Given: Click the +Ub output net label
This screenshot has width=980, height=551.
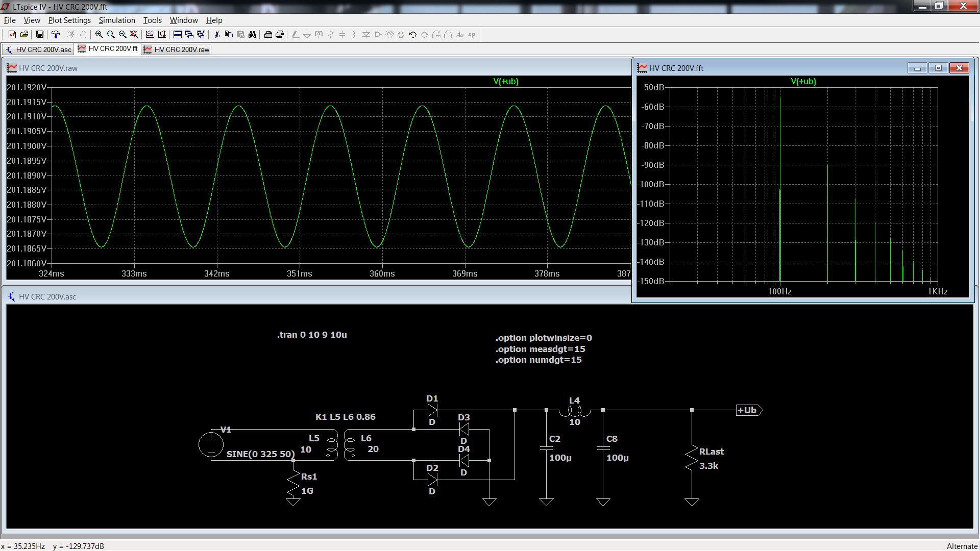Looking at the screenshot, I should coord(748,410).
